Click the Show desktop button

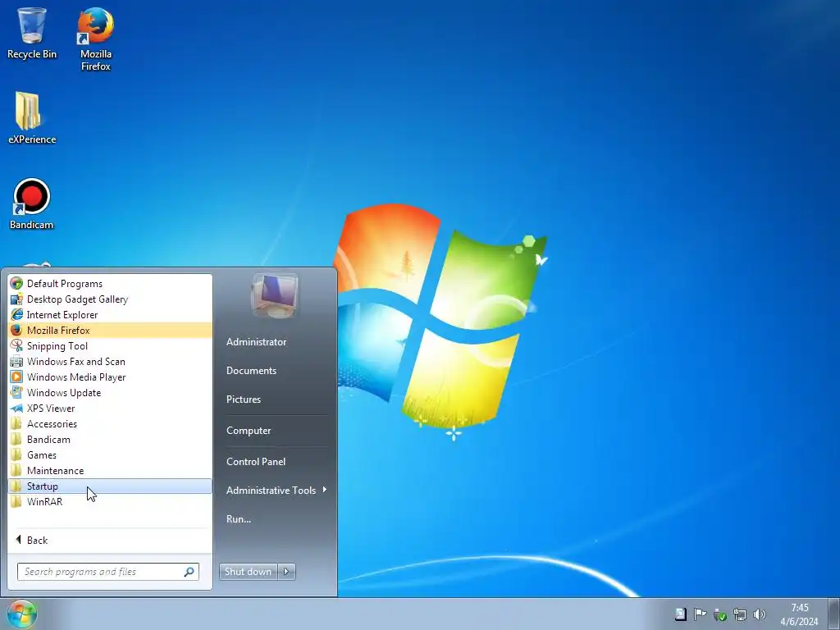(x=834, y=614)
